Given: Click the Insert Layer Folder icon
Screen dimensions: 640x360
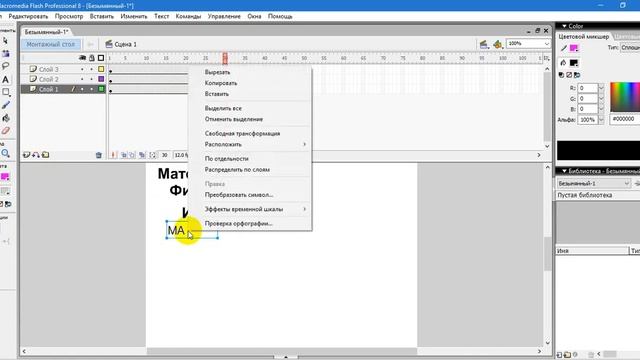Looking at the screenshot, I should click(45, 155).
